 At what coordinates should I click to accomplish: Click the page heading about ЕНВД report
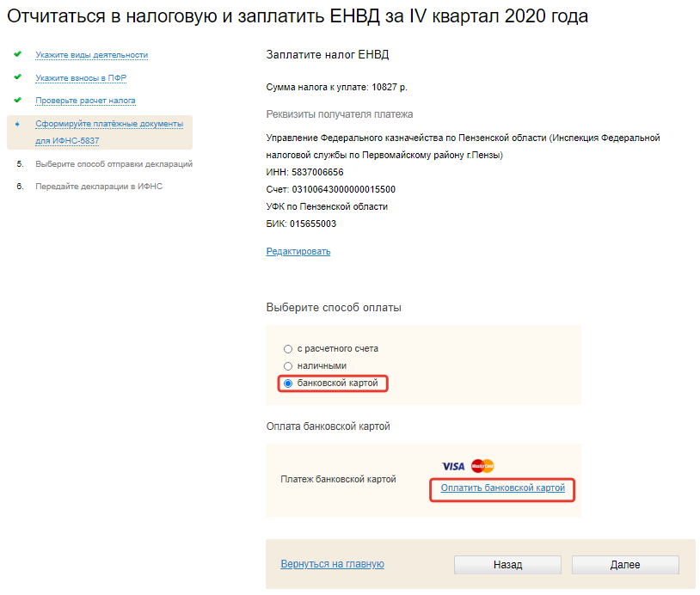pyautogui.click(x=298, y=16)
